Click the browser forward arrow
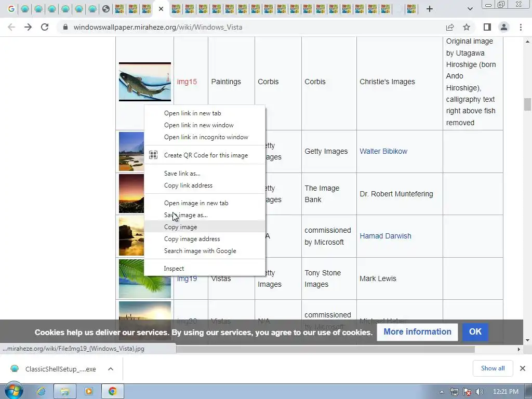Viewport: 532px width, 399px height. tap(28, 27)
